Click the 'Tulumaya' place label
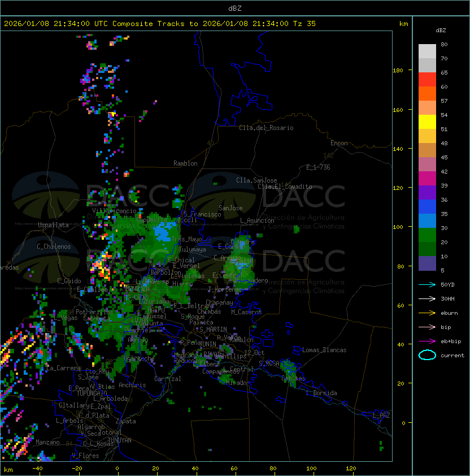 click(193, 249)
